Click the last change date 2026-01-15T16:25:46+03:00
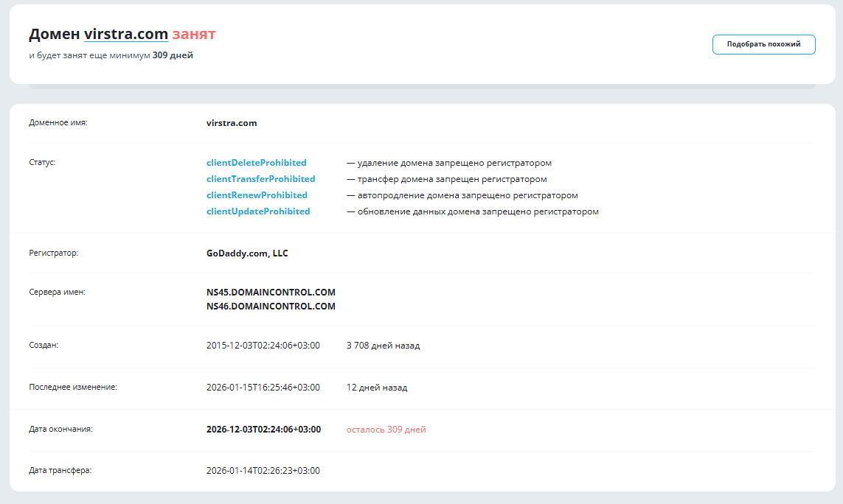Viewport: 843px width, 504px height. pyautogui.click(x=263, y=388)
